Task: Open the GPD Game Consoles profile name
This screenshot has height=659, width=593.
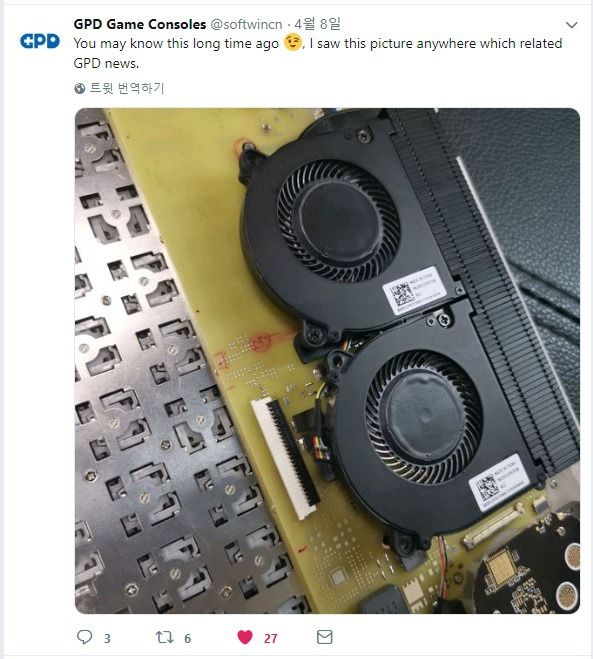Action: pos(140,24)
